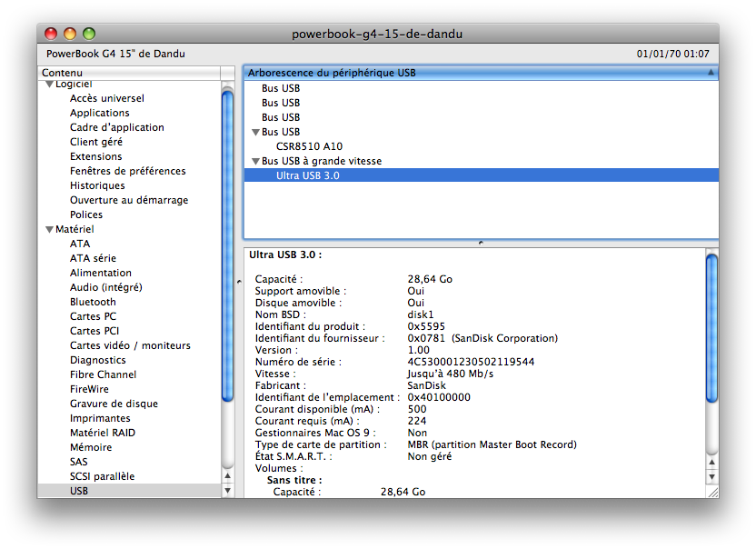Select SAS entry in sidebar
This screenshot has width=756, height=549.
click(x=79, y=462)
